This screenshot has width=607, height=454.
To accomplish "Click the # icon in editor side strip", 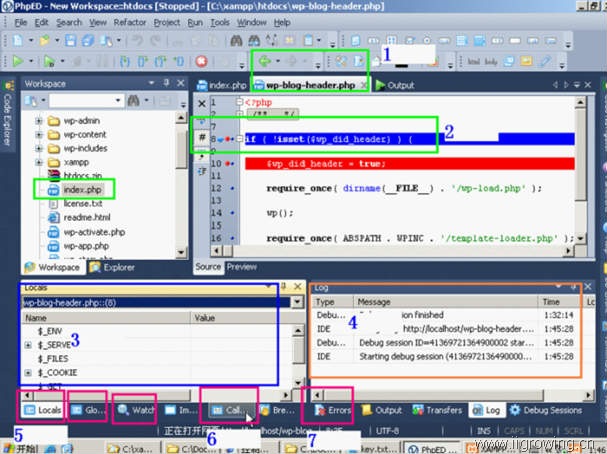I will point(202,137).
